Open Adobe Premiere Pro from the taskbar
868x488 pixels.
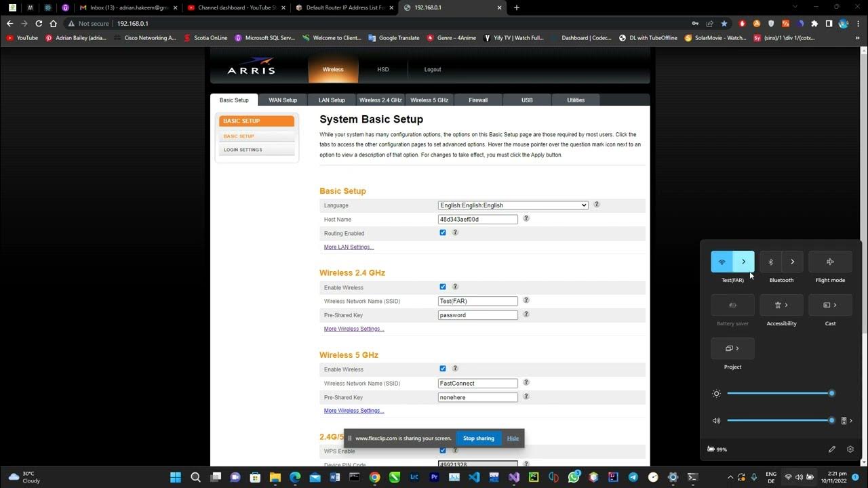(435, 477)
